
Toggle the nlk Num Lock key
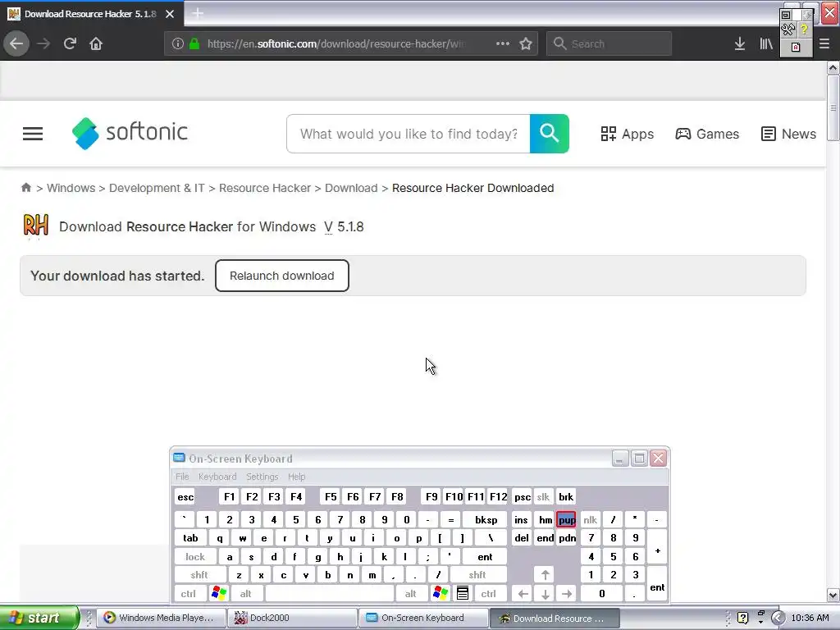click(590, 519)
